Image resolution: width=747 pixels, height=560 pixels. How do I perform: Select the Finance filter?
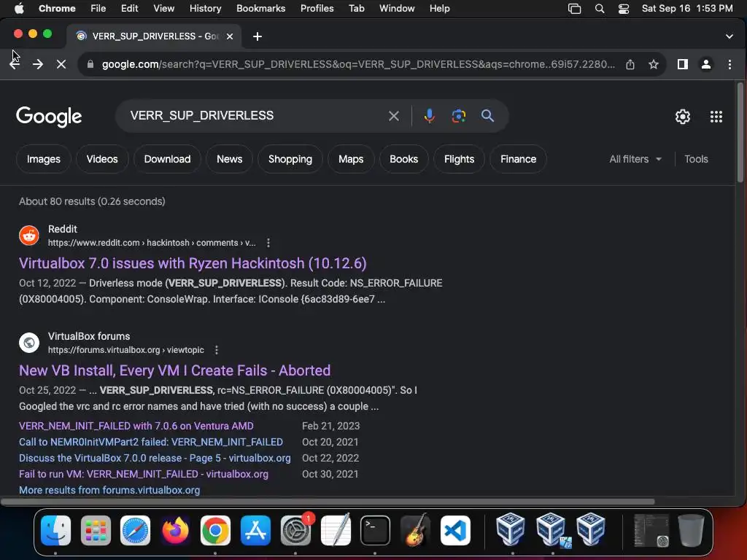click(518, 159)
